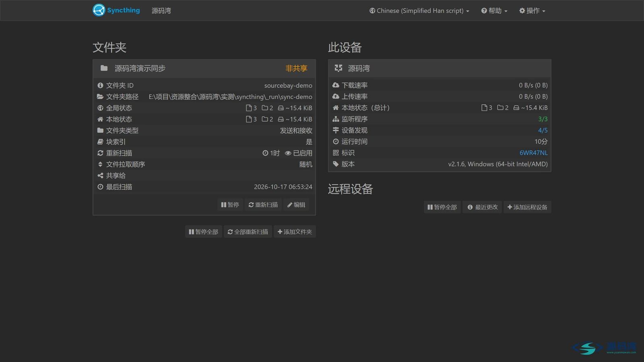Click 全部重新扫描 button
The width and height of the screenshot is (644, 362).
(x=248, y=232)
